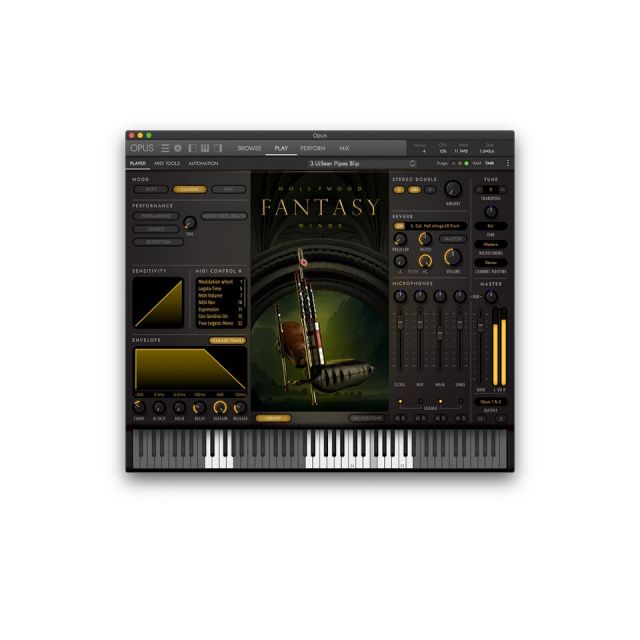
Task: Open the three-dot instrument options menu
Action: [x=507, y=163]
